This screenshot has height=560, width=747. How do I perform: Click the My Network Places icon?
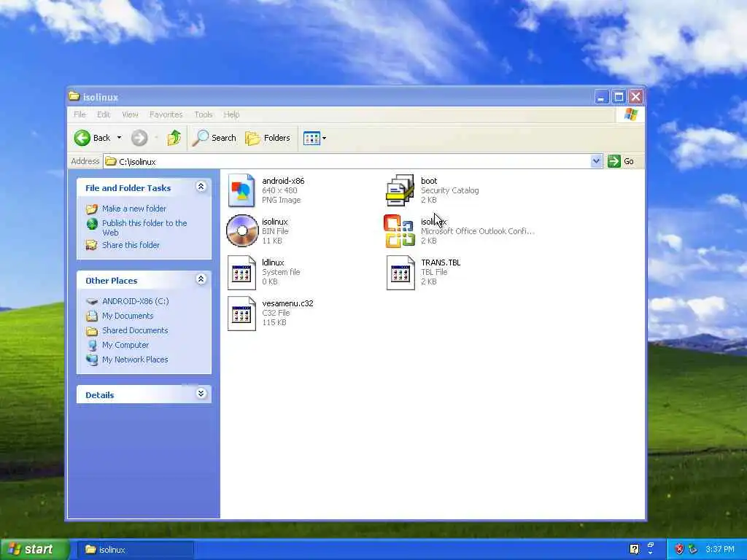pos(92,359)
